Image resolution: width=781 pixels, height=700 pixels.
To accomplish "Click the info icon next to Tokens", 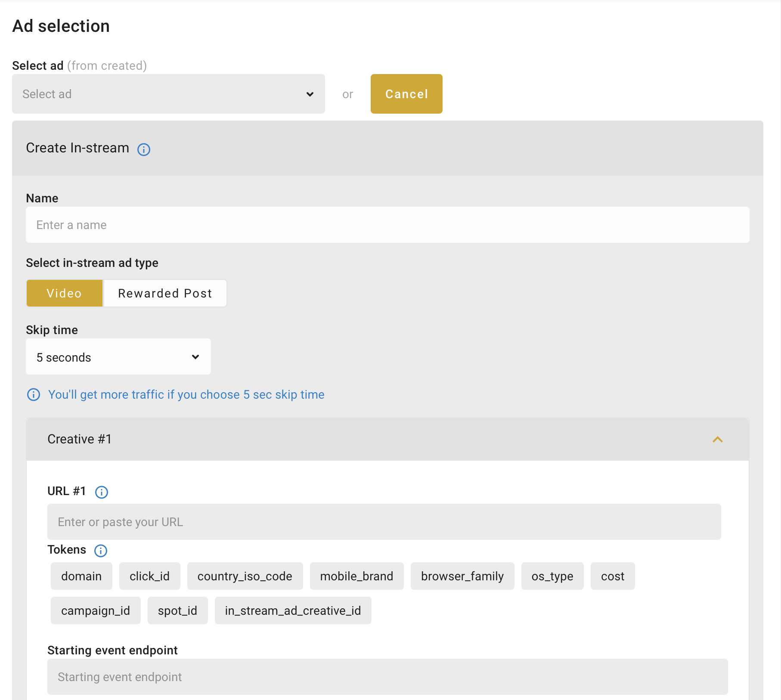I will [101, 551].
